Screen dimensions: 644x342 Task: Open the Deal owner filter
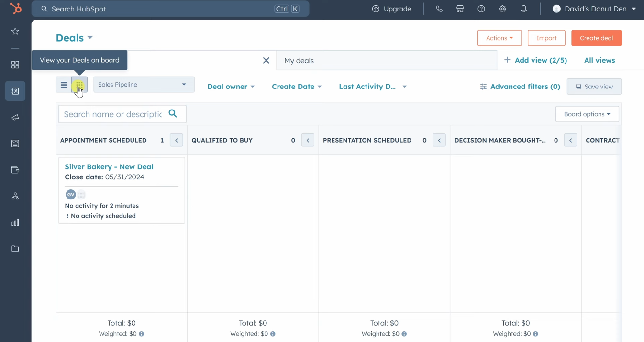point(231,87)
